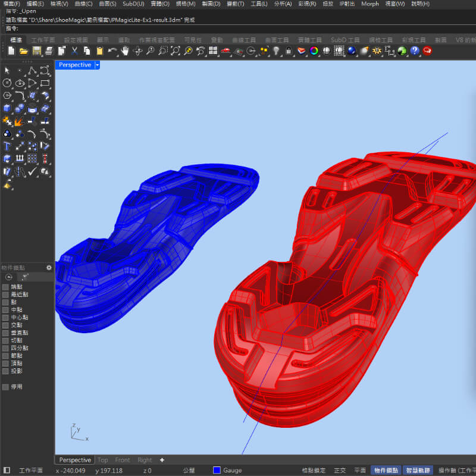Select the Text tool icon in sidebar
The height and width of the screenshot is (476, 476).
tap(7, 146)
